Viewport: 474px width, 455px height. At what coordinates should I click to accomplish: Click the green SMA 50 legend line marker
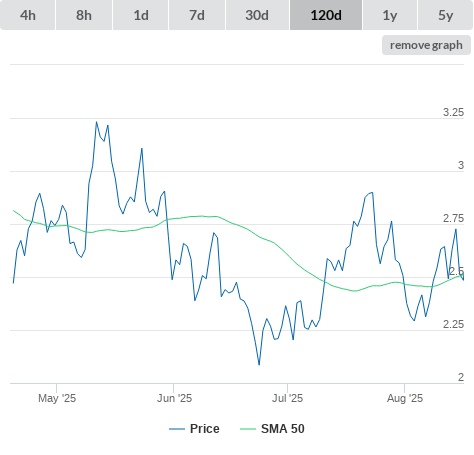click(248, 429)
